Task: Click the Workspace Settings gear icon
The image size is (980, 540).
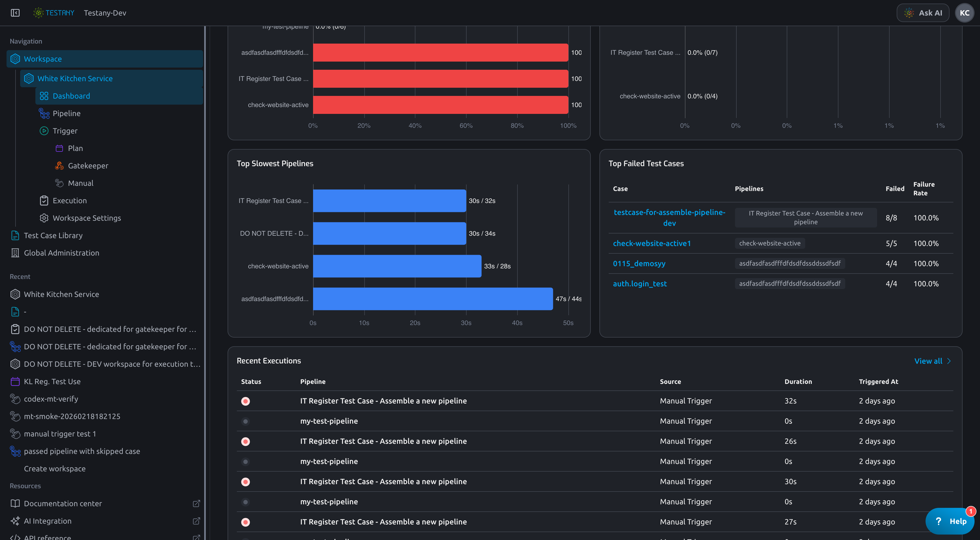Action: 44,218
